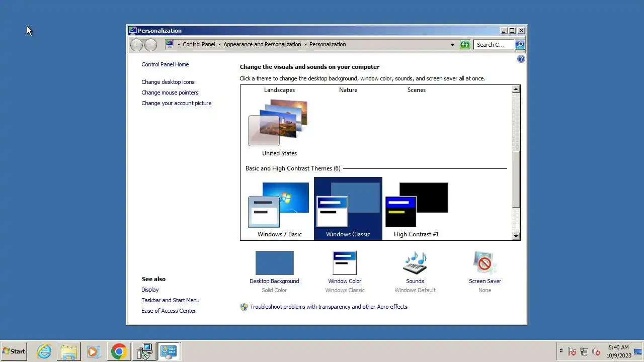This screenshot has width=644, height=362.
Task: Open Windows Explorer folder in taskbar
Action: pyautogui.click(x=69, y=351)
